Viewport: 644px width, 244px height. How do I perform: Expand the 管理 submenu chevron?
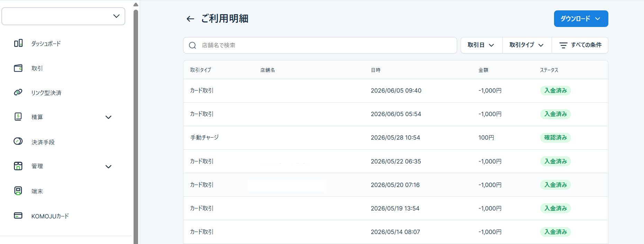point(108,167)
